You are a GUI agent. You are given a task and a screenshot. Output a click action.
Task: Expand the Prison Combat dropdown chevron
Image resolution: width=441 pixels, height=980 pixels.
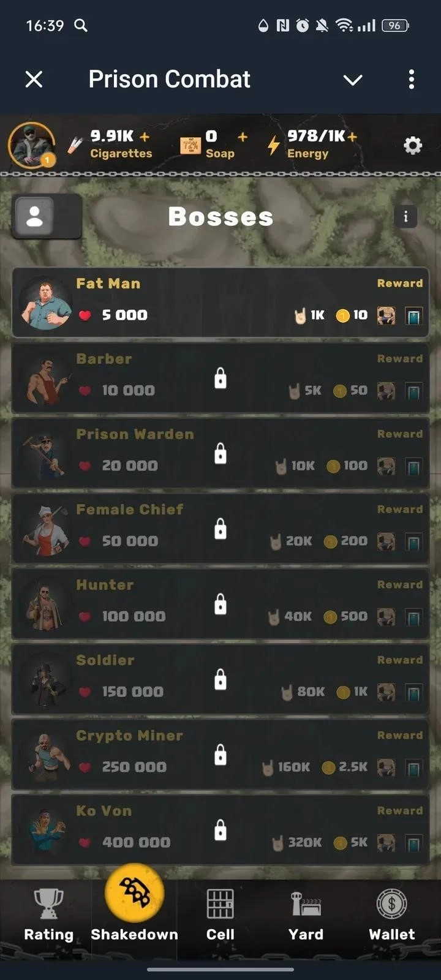353,80
